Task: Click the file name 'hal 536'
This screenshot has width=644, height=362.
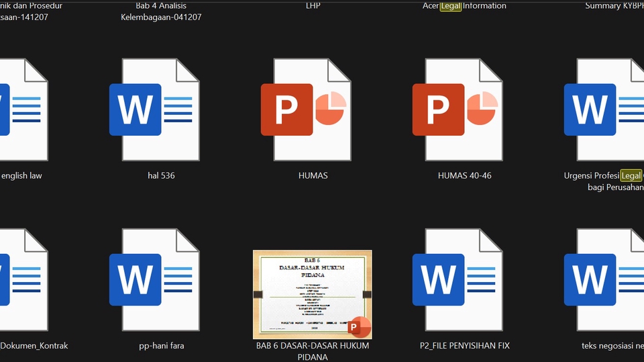Action: point(162,176)
